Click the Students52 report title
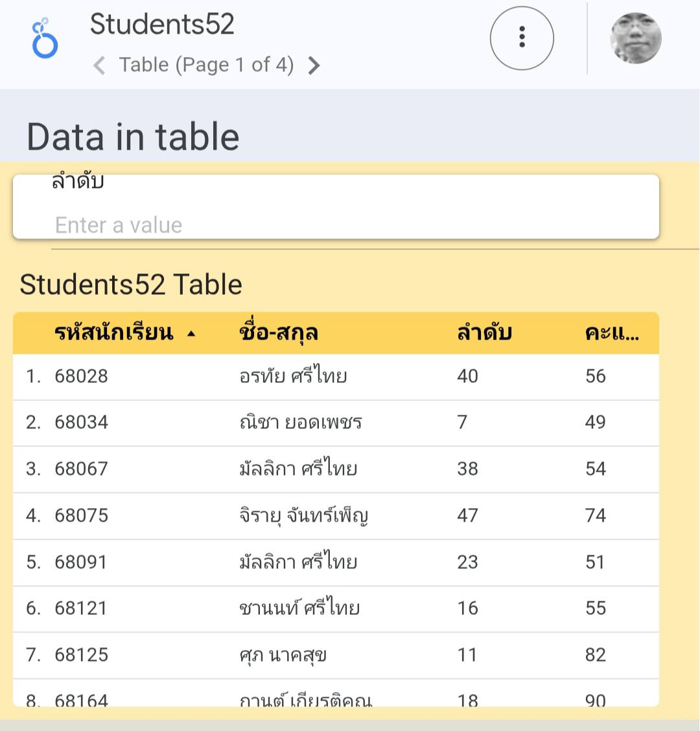Image resolution: width=700 pixels, height=731 pixels. tap(161, 25)
